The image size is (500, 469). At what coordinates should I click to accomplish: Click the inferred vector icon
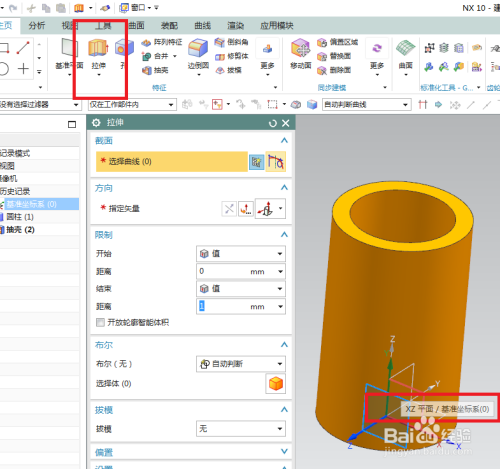[266, 209]
